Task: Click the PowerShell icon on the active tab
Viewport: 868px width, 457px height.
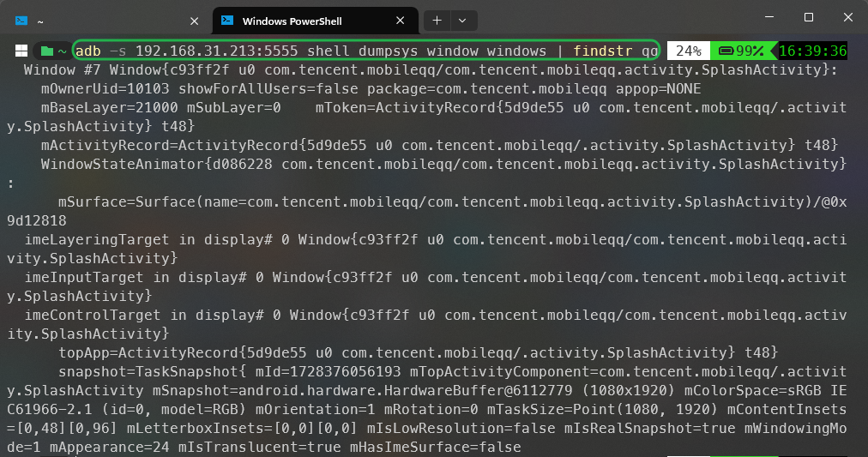Action: point(227,21)
